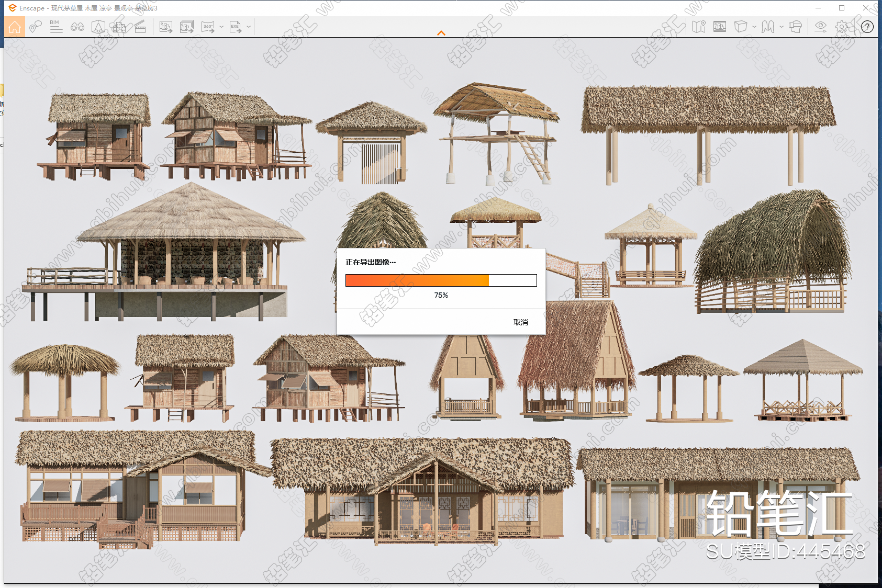Screen dimensions: 882x588
Task: Toggle the BIM info mode
Action: click(56, 27)
